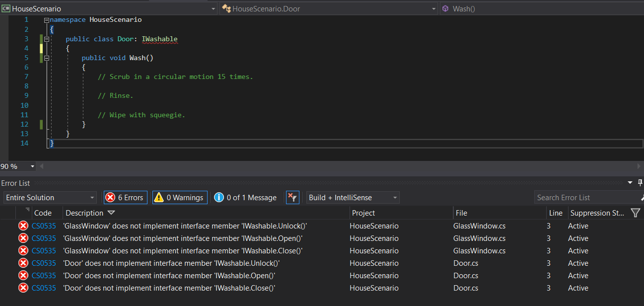Toggle the 0 of 1 Message filter
The image size is (644, 306).
pyautogui.click(x=245, y=197)
